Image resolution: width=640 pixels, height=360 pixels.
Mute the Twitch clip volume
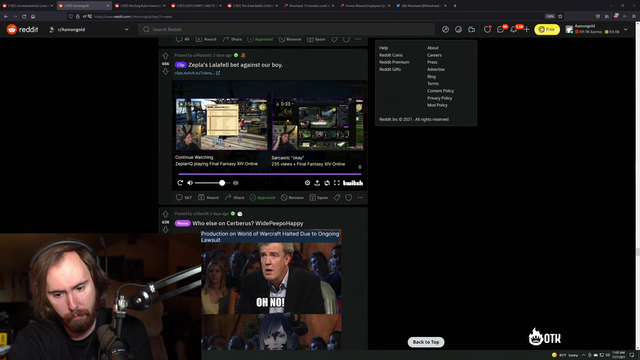click(190, 183)
